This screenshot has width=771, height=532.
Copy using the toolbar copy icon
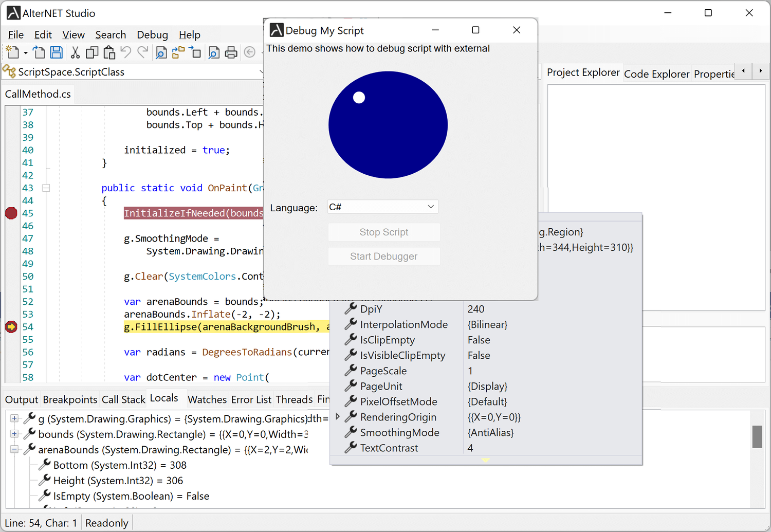tap(92, 52)
